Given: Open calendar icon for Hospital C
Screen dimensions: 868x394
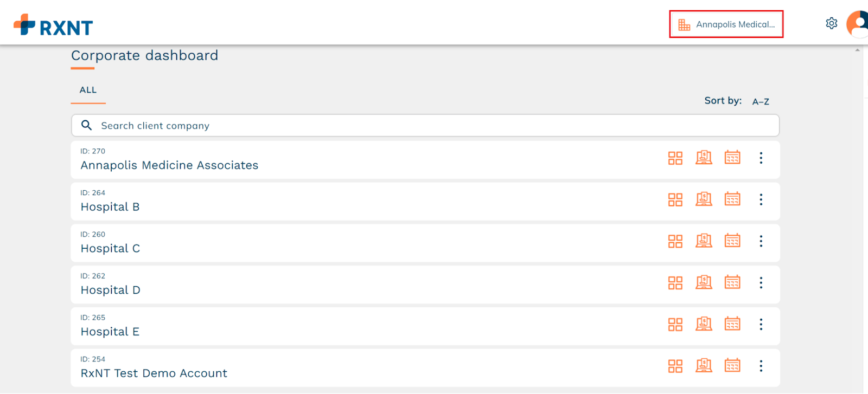Looking at the screenshot, I should tap(732, 241).
